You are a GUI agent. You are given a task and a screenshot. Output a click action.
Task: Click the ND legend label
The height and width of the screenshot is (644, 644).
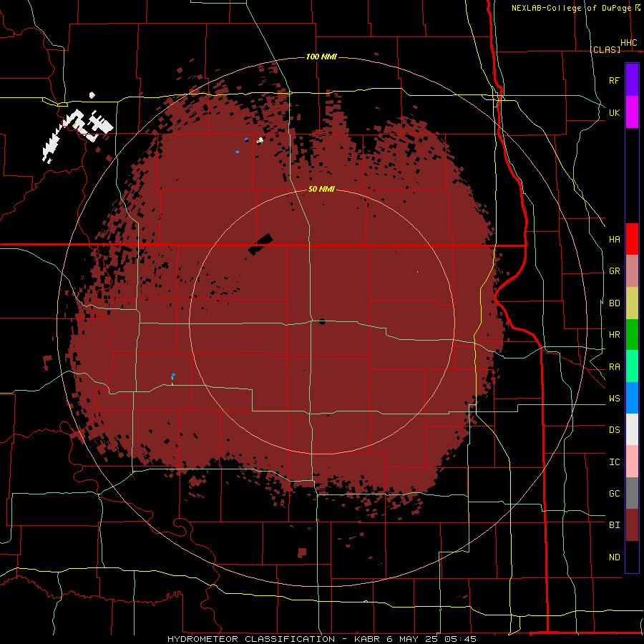[x=614, y=557]
